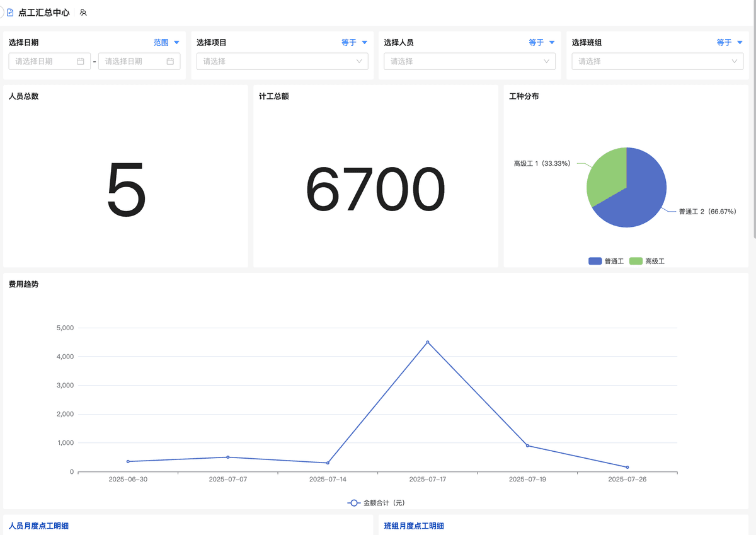Click calendar icon in the start date field

click(x=81, y=61)
